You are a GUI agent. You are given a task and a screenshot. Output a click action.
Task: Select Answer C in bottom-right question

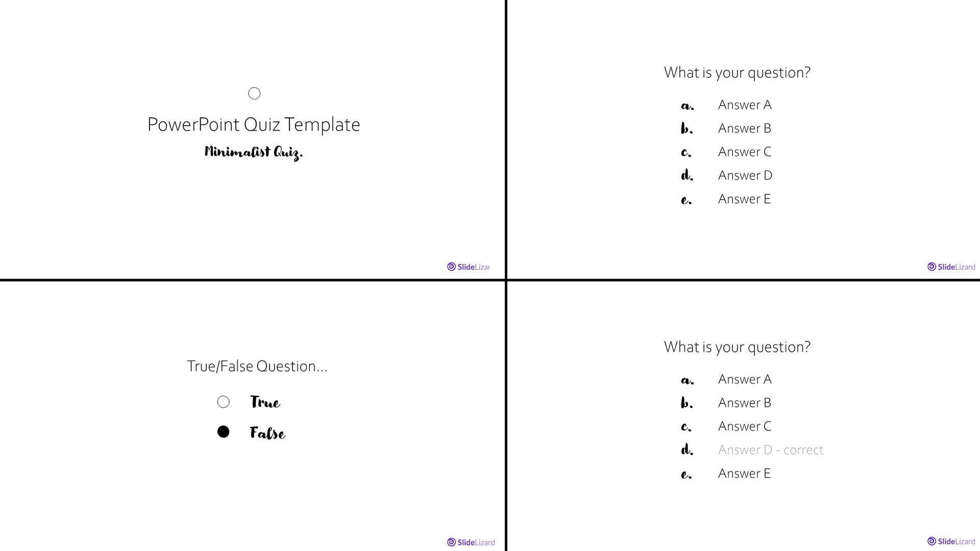pyautogui.click(x=745, y=426)
